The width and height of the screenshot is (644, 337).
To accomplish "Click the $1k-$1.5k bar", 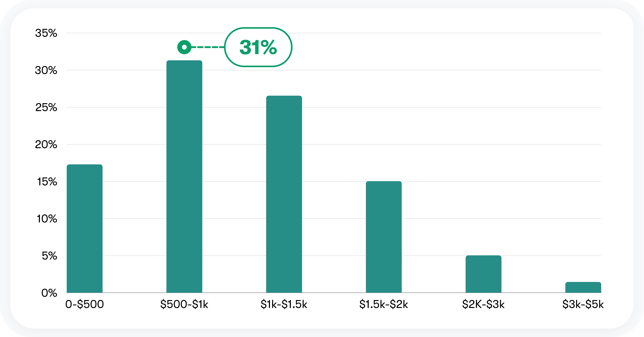I will (x=284, y=194).
